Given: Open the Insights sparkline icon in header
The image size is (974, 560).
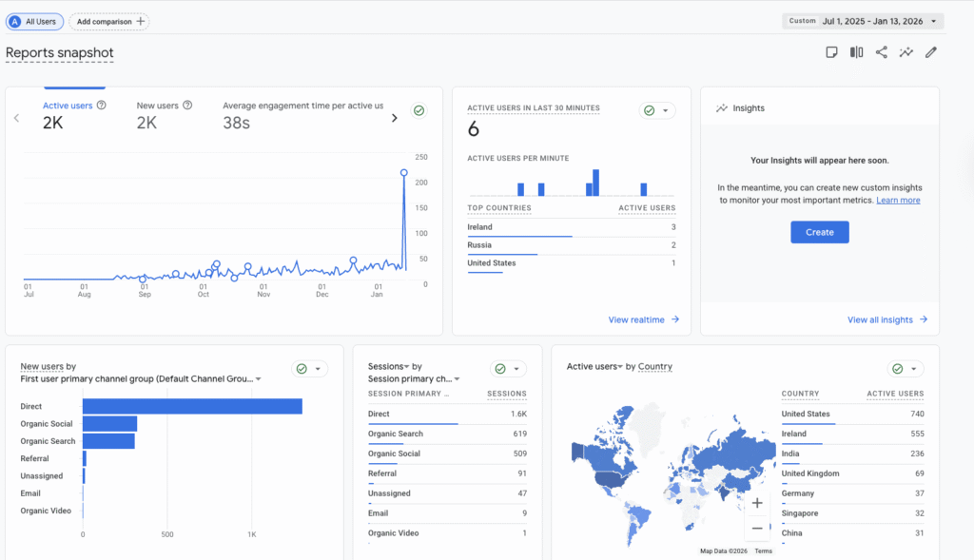Looking at the screenshot, I should click(x=906, y=52).
